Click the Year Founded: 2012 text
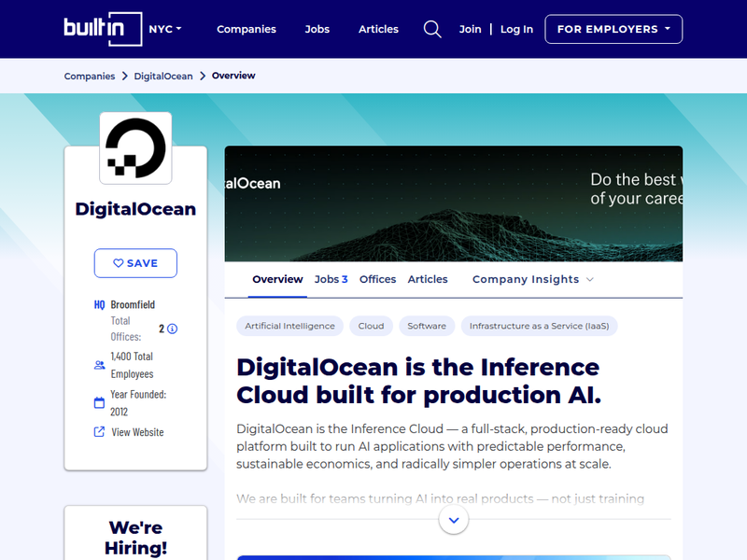747x560 pixels. coord(138,403)
